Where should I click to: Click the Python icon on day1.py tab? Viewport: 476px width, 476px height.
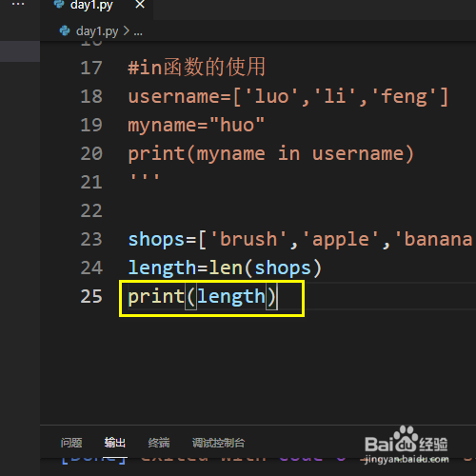[x=59, y=3]
